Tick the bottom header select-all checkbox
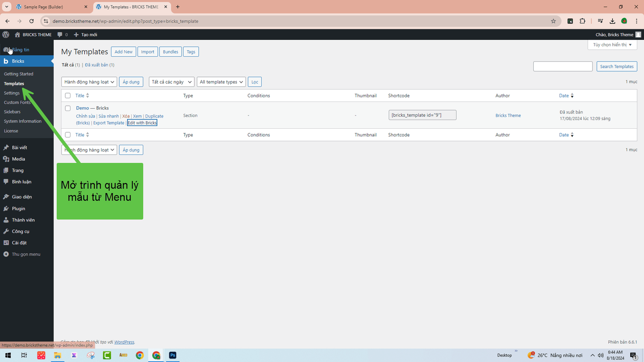The image size is (644, 362). click(68, 135)
